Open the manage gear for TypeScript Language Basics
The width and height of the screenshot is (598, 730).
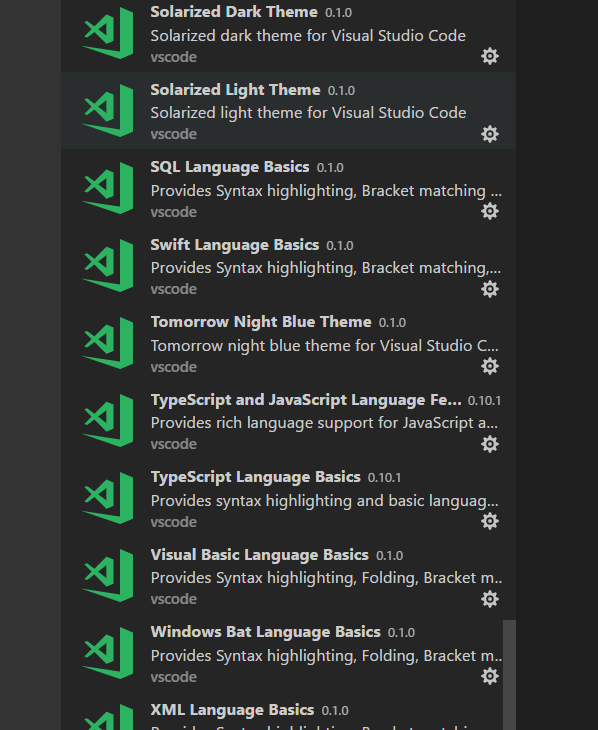pyautogui.click(x=489, y=521)
